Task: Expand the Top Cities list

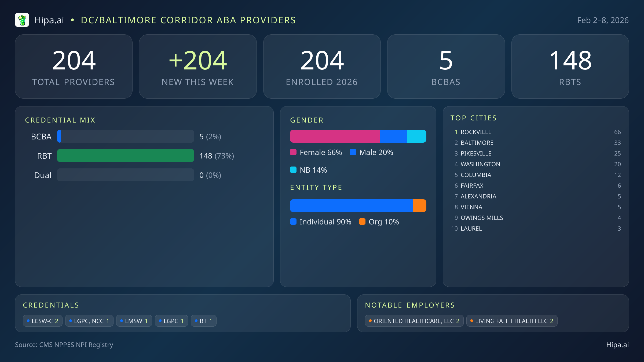Action: click(474, 118)
